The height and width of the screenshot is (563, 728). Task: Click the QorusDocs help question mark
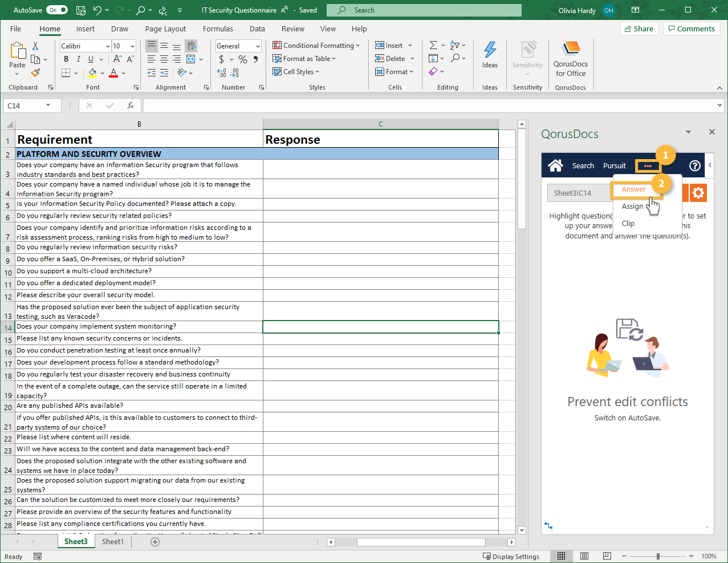coord(694,165)
